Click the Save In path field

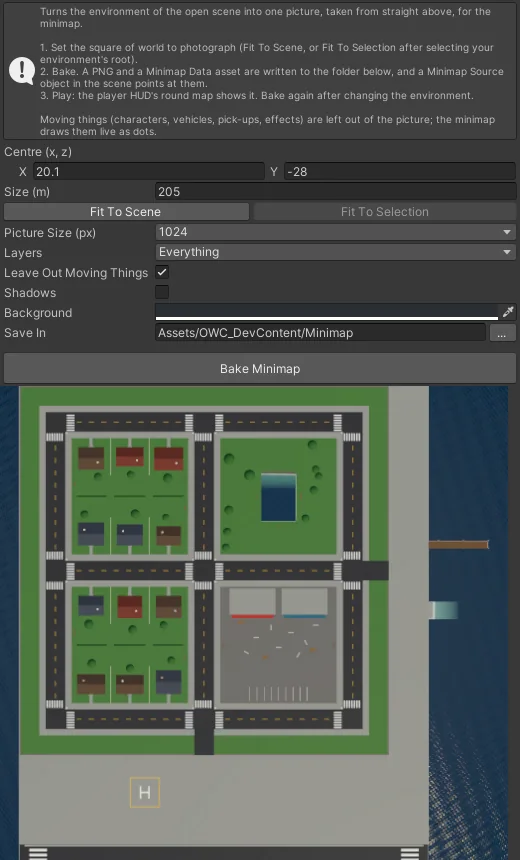320,332
